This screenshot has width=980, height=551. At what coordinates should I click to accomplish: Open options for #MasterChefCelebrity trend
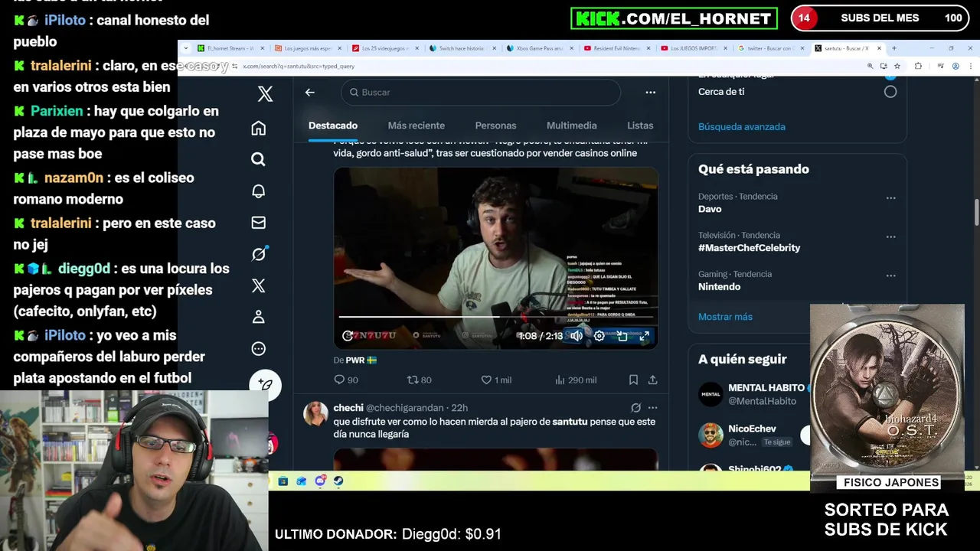tap(890, 237)
